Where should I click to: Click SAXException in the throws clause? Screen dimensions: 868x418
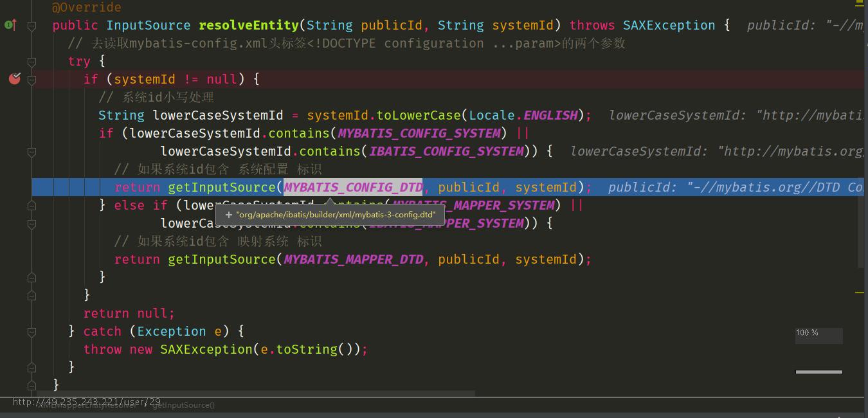pyautogui.click(x=669, y=25)
